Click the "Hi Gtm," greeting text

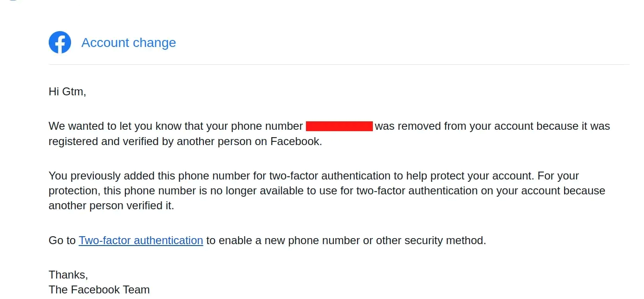pyautogui.click(x=67, y=92)
